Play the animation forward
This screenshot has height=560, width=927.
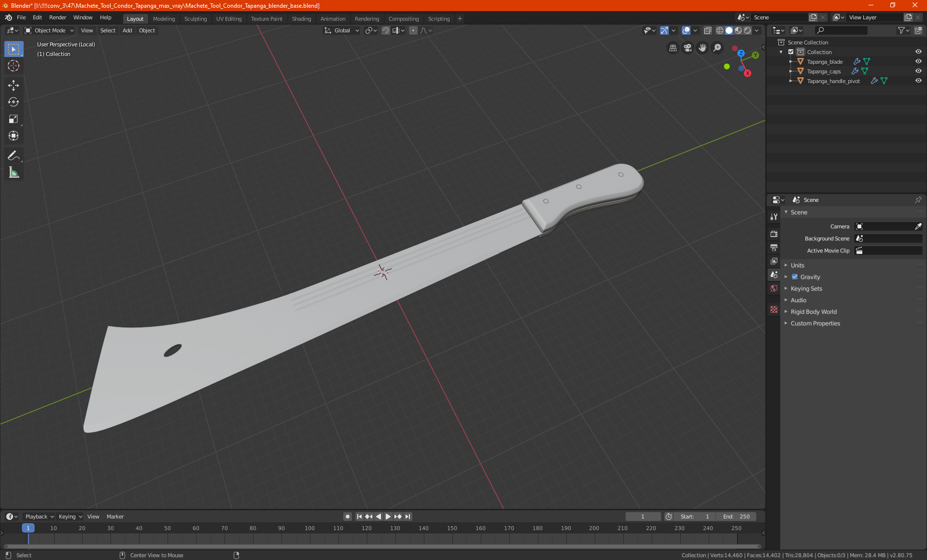coord(388,517)
